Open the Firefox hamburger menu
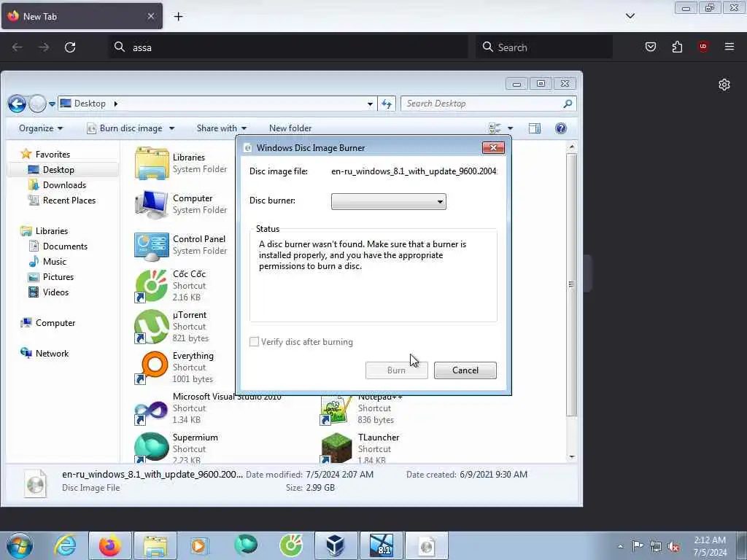The height and width of the screenshot is (560, 747). tap(729, 47)
